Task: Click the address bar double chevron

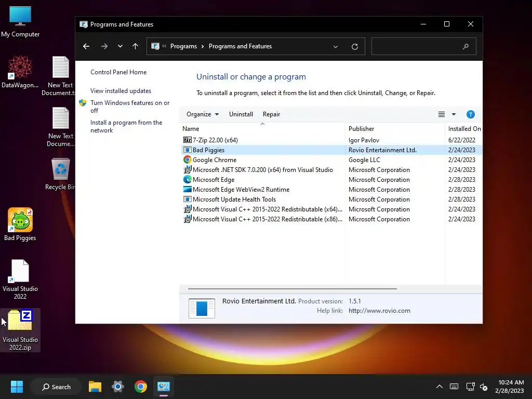Action: [164, 46]
